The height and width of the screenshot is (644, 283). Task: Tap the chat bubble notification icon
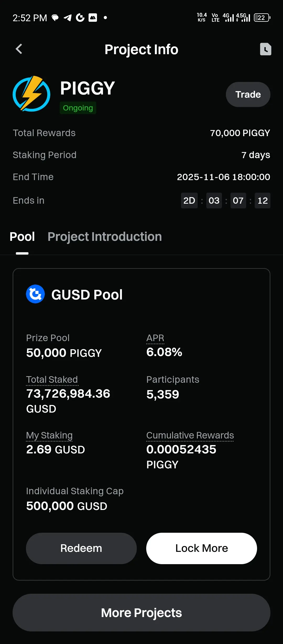click(x=55, y=18)
